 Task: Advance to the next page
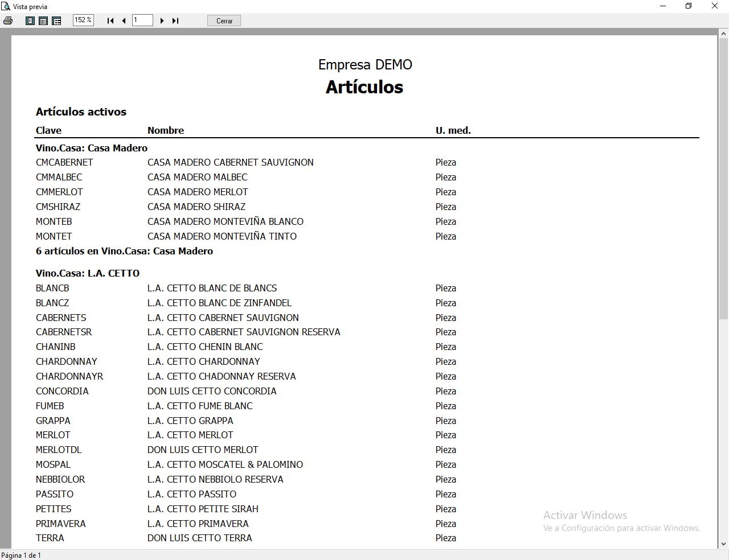point(162,20)
